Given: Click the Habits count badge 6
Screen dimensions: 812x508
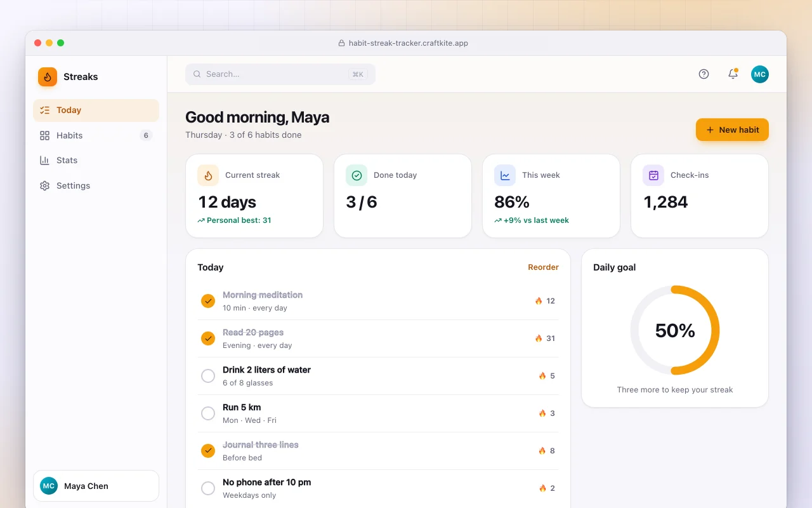Looking at the screenshot, I should point(146,135).
